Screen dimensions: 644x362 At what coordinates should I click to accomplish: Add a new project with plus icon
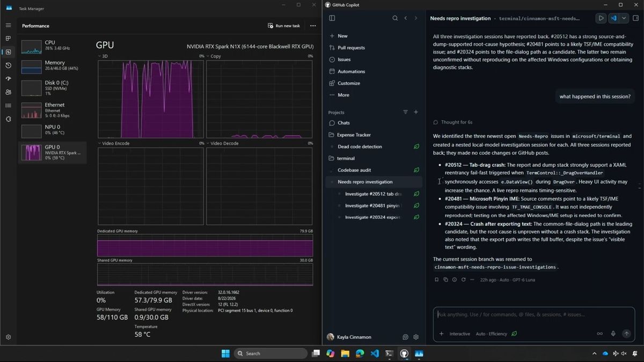(416, 112)
